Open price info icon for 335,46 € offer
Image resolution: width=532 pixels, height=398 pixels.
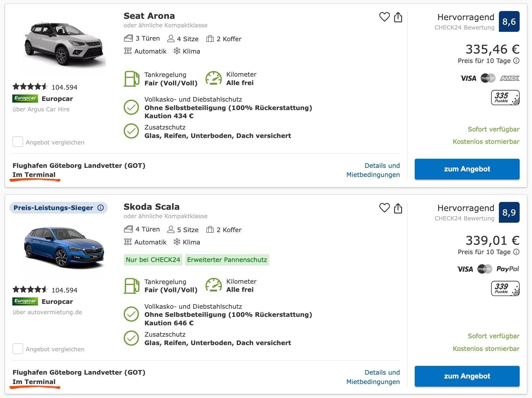click(516, 61)
